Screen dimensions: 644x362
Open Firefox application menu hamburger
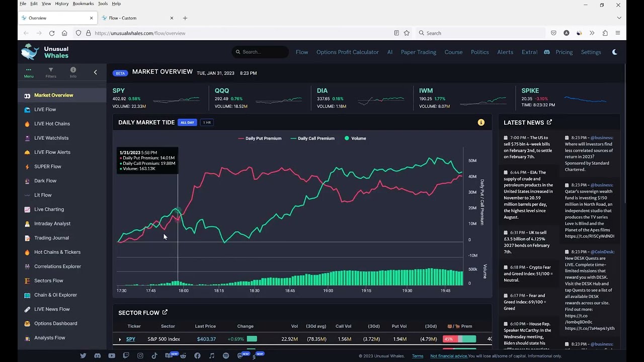coord(618,33)
